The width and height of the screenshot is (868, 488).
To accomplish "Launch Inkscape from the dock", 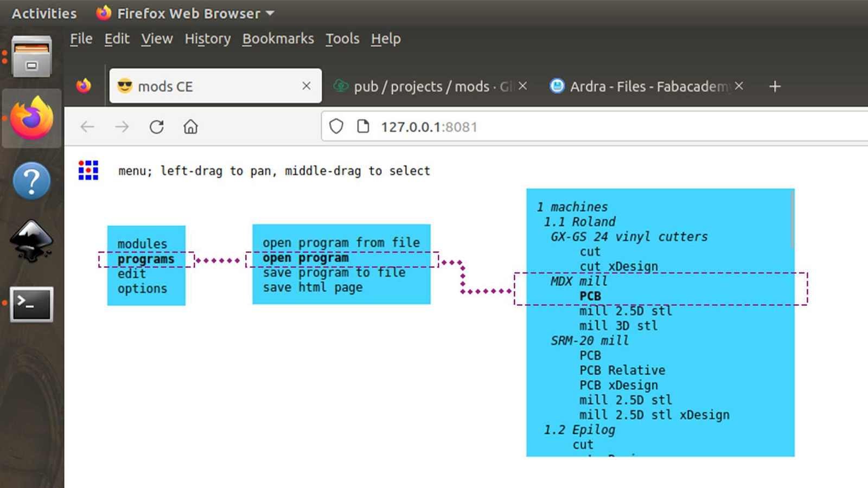I will pos(31,241).
